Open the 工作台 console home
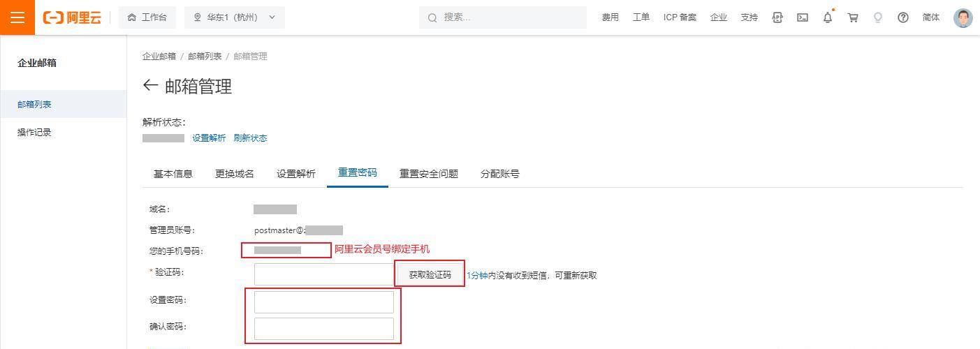980x349 pixels. tap(147, 17)
